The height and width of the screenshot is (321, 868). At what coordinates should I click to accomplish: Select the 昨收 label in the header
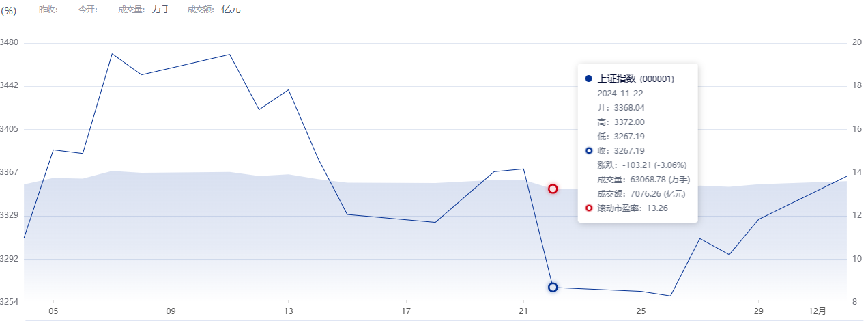(x=48, y=10)
